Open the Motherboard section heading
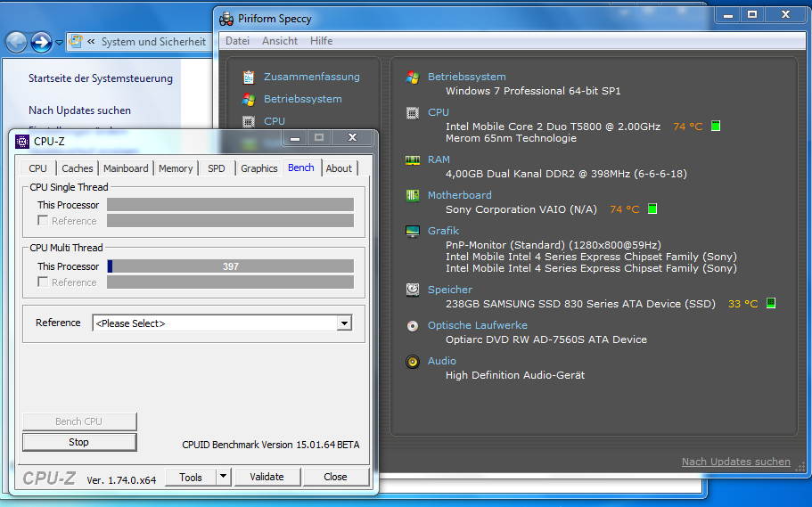The image size is (812, 507). (460, 195)
